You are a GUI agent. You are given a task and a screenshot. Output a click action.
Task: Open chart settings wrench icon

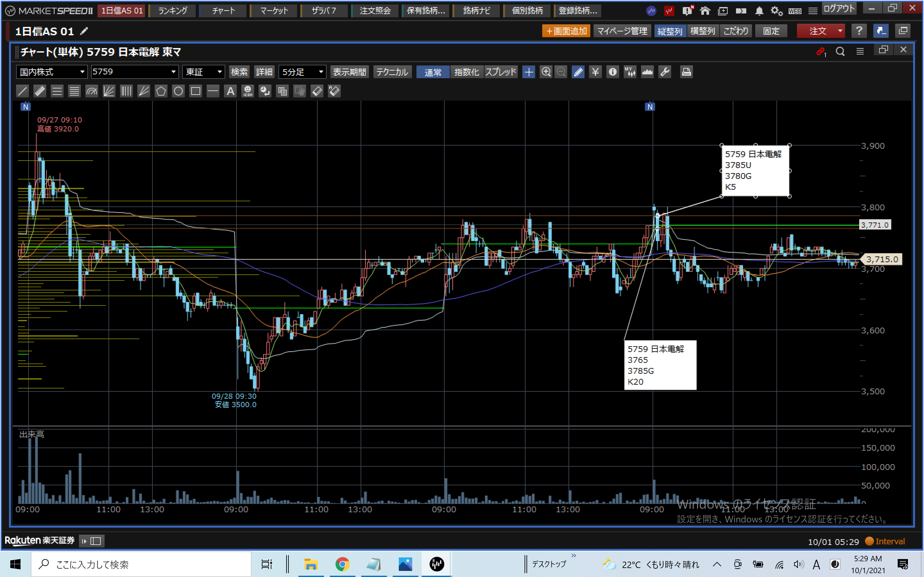[665, 72]
